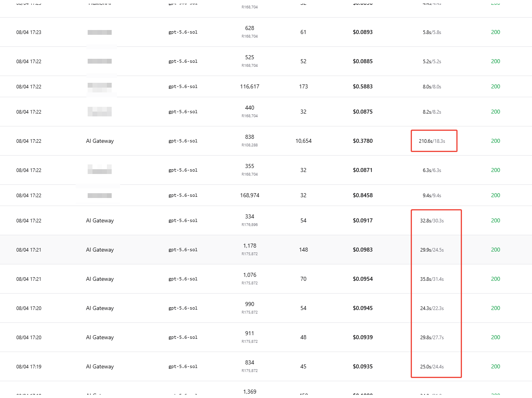Click the 200 status in the $0.3780 row

tap(496, 141)
